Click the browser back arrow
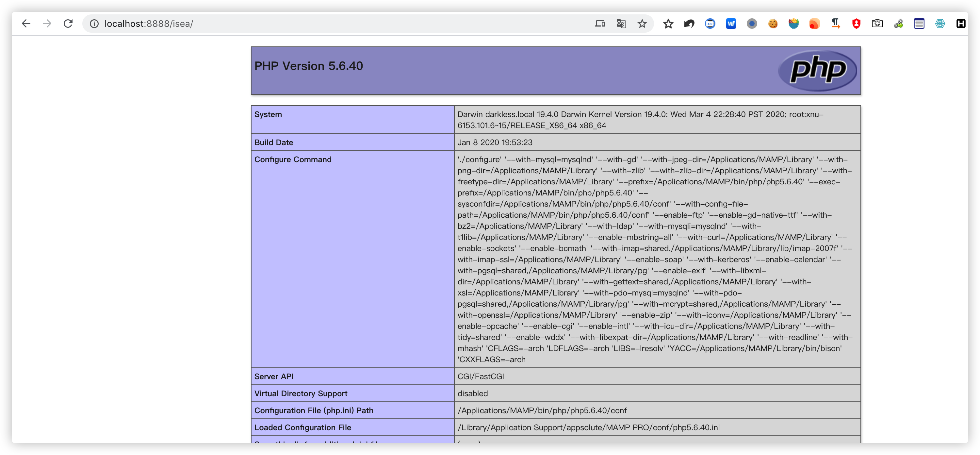Viewport: 980px width, 455px height. 26,24
